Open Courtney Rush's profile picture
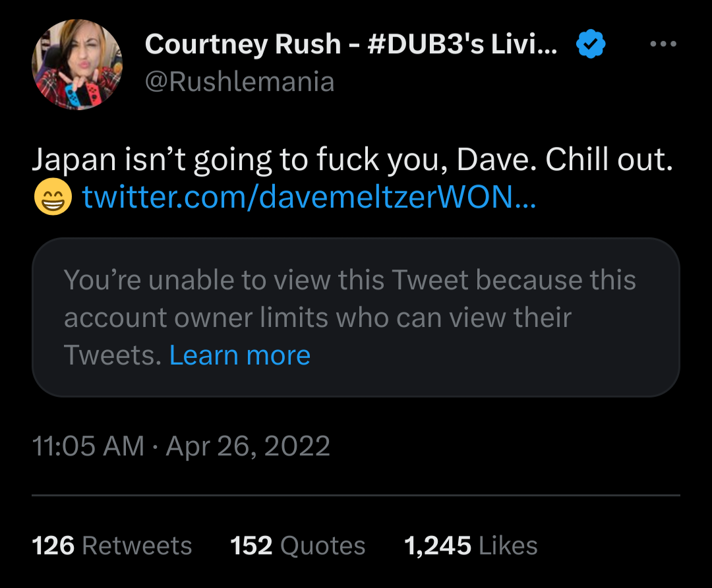The height and width of the screenshot is (588, 712). click(77, 65)
